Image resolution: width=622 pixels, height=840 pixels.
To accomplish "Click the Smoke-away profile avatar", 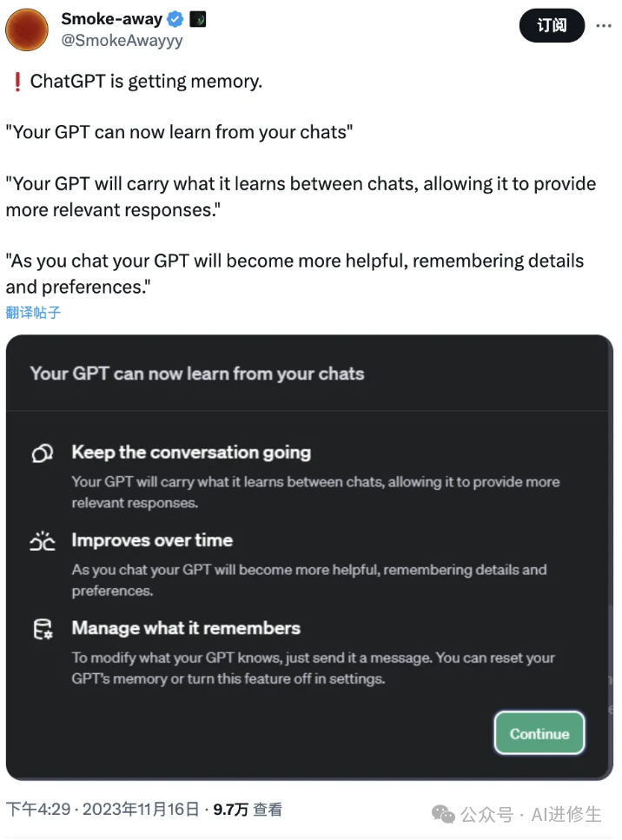I will tap(27, 30).
